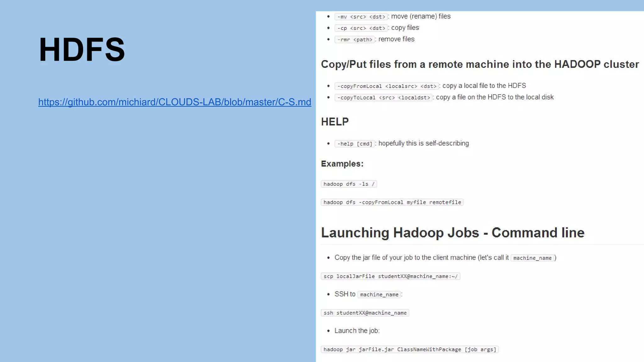
Task: Click the '-help [cmd]' code snippet
Action: [355, 144]
